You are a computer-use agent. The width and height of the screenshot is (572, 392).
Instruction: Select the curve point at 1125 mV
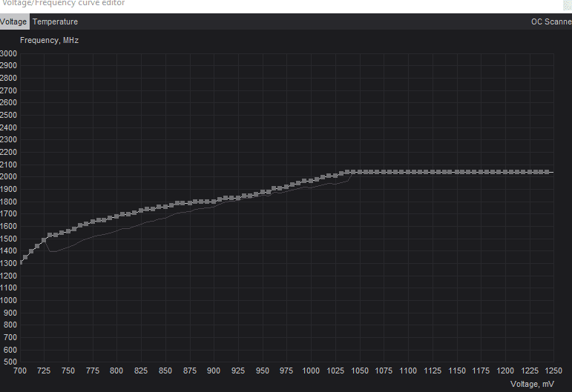click(433, 172)
